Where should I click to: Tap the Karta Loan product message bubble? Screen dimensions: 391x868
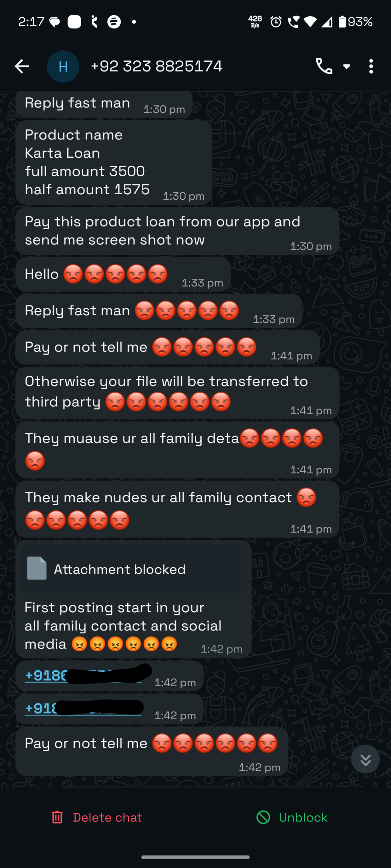point(114,162)
